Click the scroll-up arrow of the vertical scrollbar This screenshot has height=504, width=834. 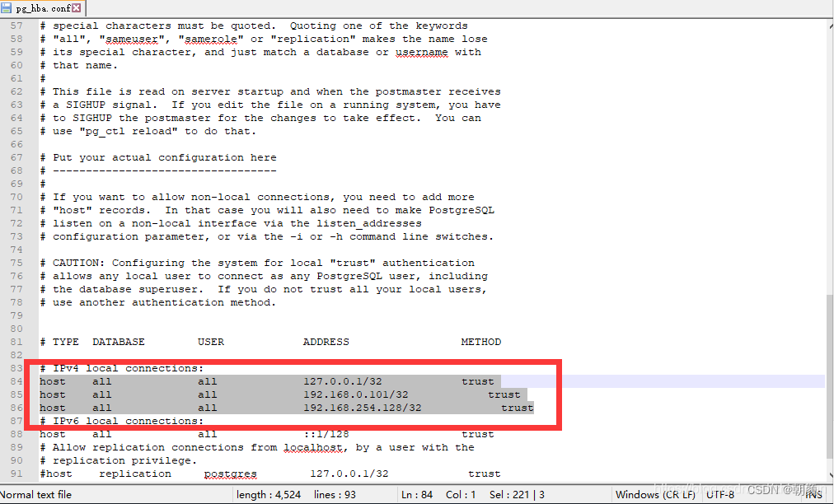tap(829, 25)
